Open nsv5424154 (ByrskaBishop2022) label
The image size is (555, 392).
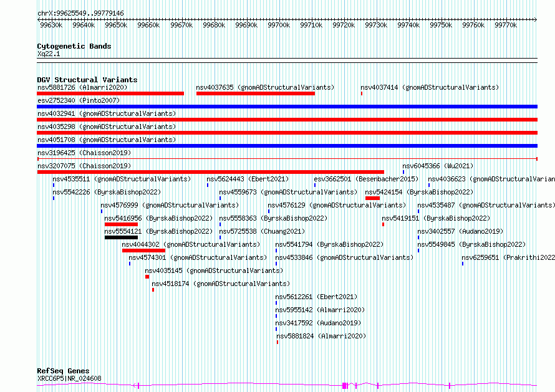(x=420, y=192)
